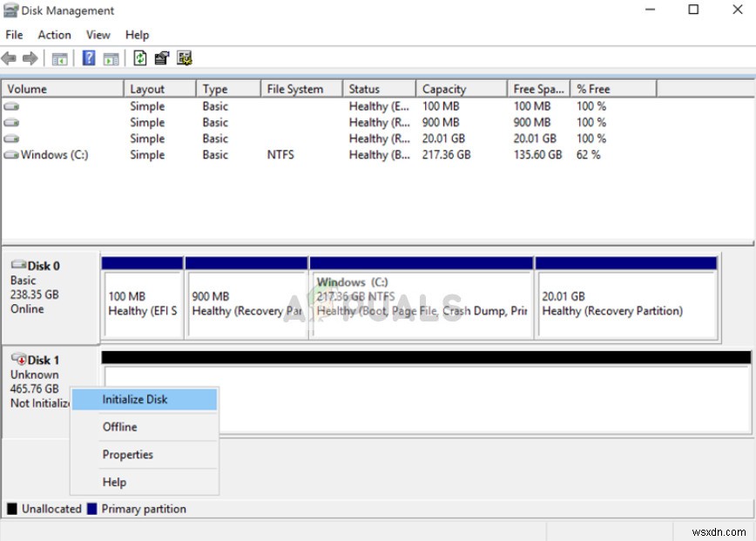The width and height of the screenshot is (756, 541).
Task: Click the Back arrow toolbar icon
Action: 10,59
